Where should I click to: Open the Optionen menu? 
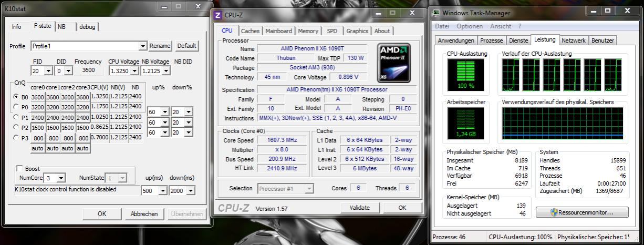(470, 26)
